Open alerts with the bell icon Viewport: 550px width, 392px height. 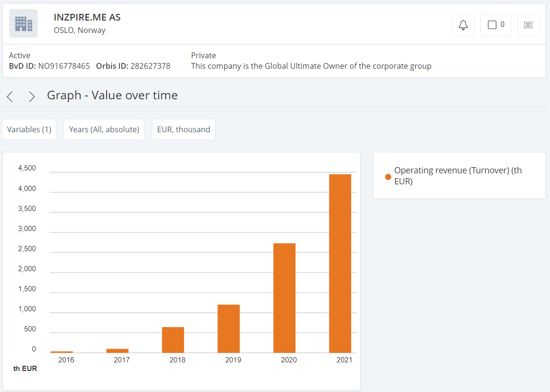pos(463,25)
